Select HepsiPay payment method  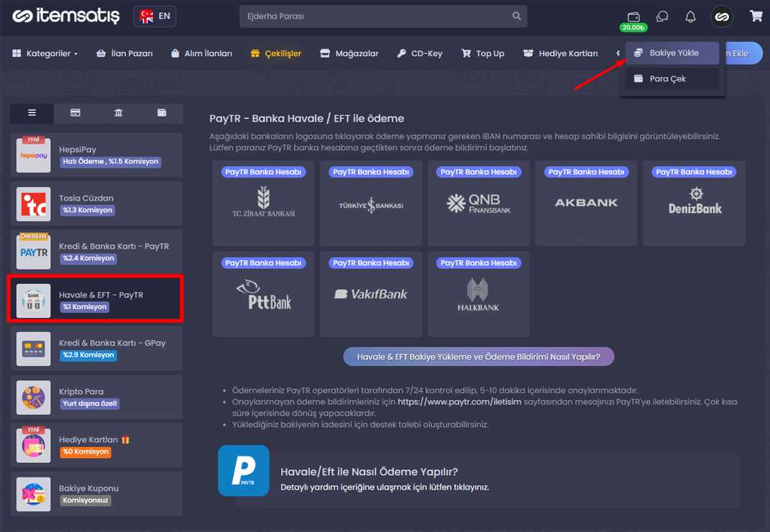pyautogui.click(x=97, y=155)
